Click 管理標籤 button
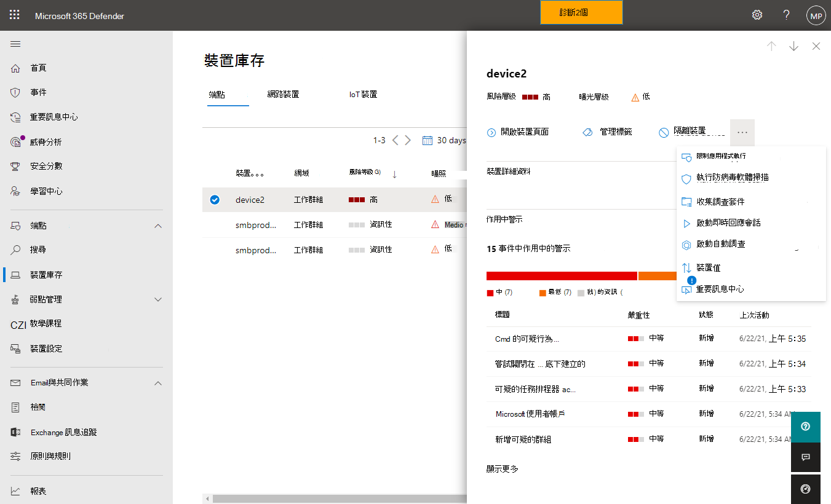831x504 pixels. (x=607, y=132)
